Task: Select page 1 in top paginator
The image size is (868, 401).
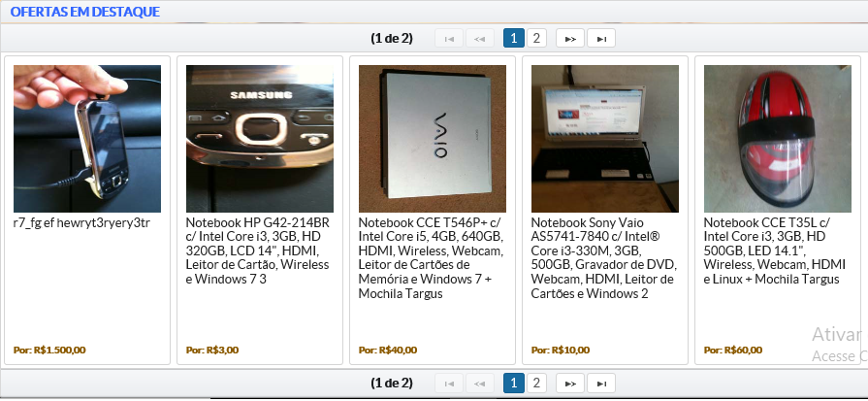Action: click(514, 38)
